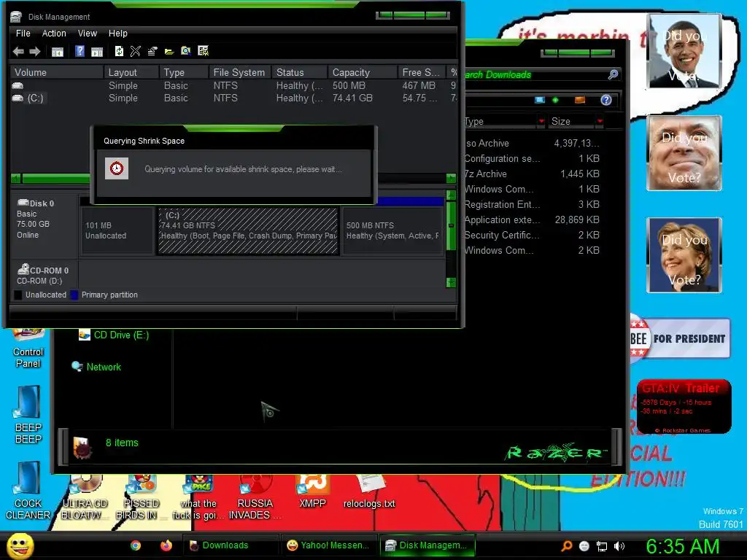The height and width of the screenshot is (560, 747).
Task: Click the orange preview pane icon in Downloads
Action: (x=580, y=100)
